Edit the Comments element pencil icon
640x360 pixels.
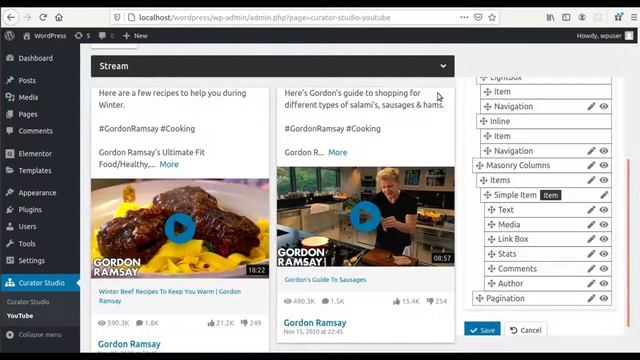tap(591, 269)
